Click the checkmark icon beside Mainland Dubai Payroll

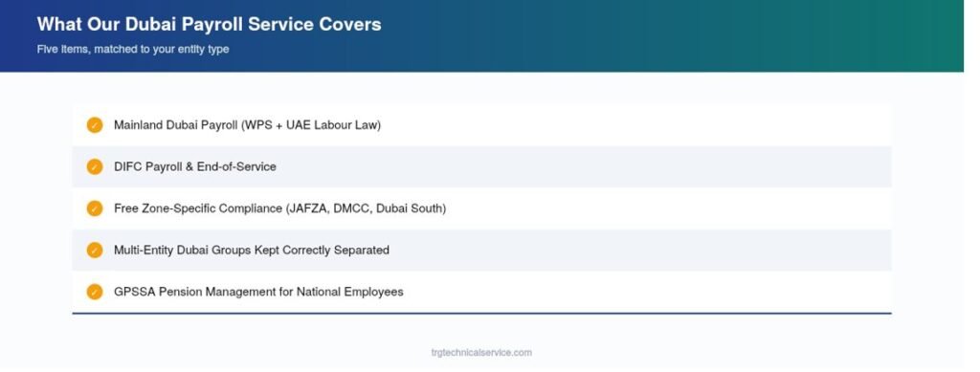pyautogui.click(x=95, y=125)
